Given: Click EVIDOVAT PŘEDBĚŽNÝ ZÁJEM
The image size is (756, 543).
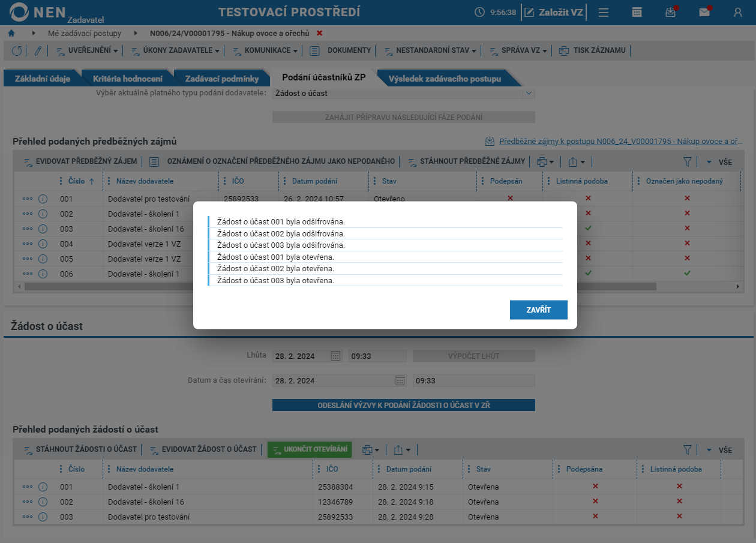Looking at the screenshot, I should (x=80, y=161).
